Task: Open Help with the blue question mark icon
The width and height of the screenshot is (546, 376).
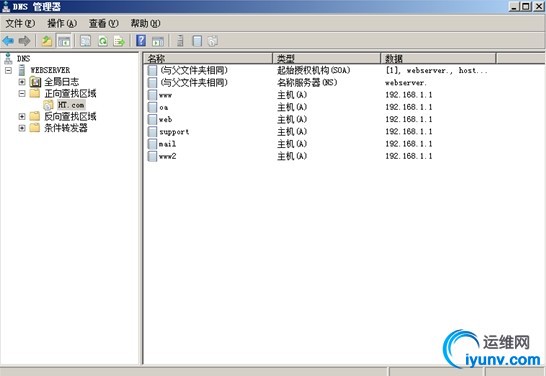Action: (x=141, y=40)
